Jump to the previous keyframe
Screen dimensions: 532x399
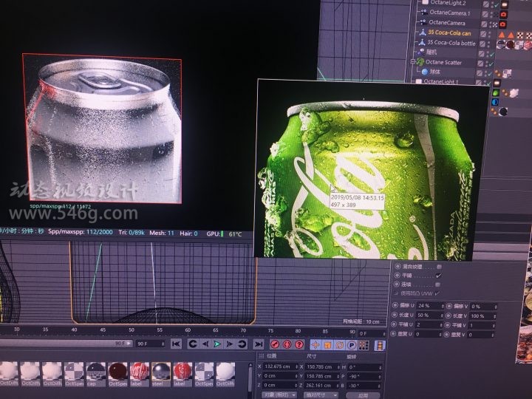point(193,344)
